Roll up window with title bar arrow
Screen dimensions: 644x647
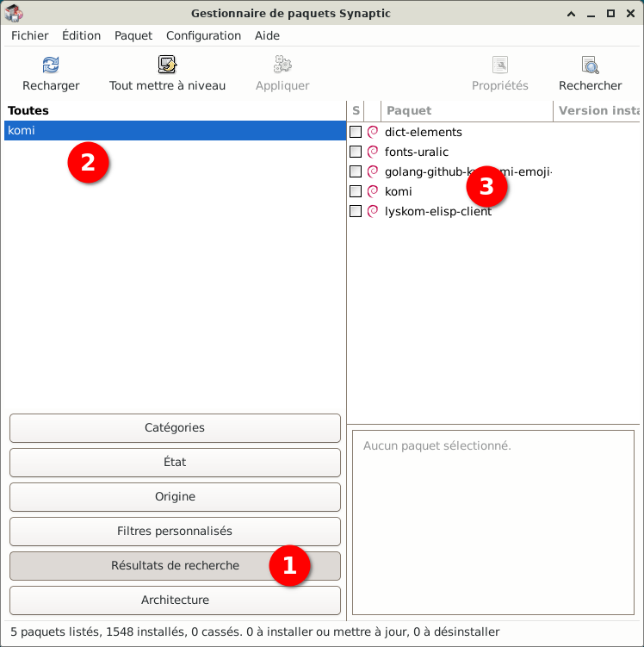[x=571, y=13]
